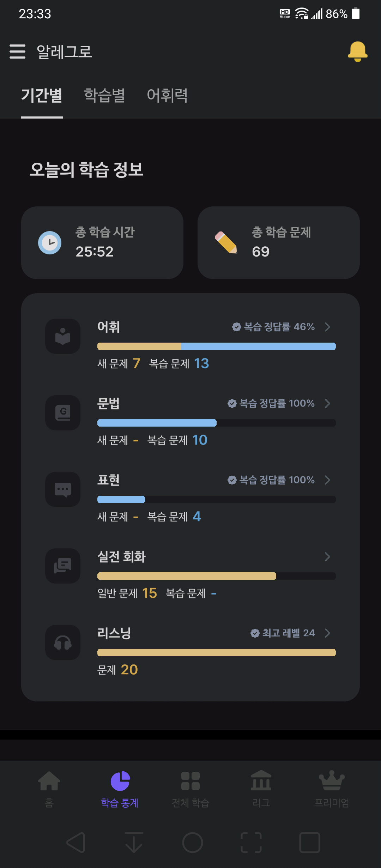The image size is (381, 868).
Task: Open the 리그 league icon
Action: (261, 780)
